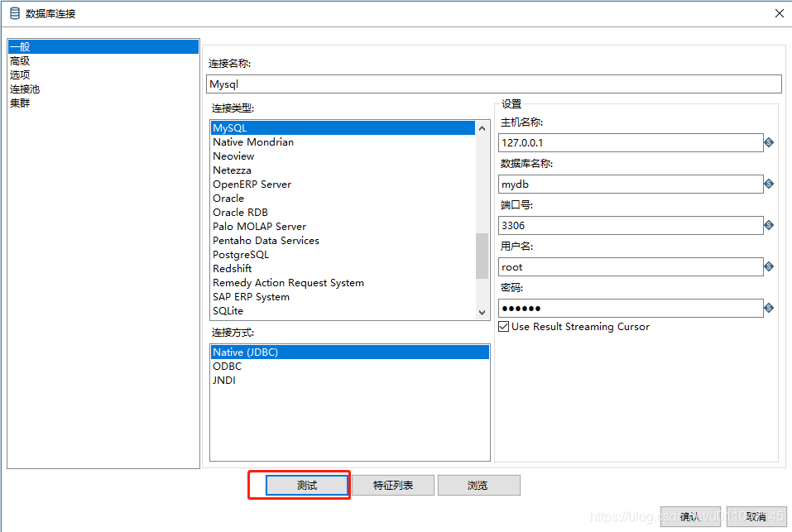Viewport: 792px width, 532px height.
Task: Select PostgreSQL connection type
Action: coord(343,255)
